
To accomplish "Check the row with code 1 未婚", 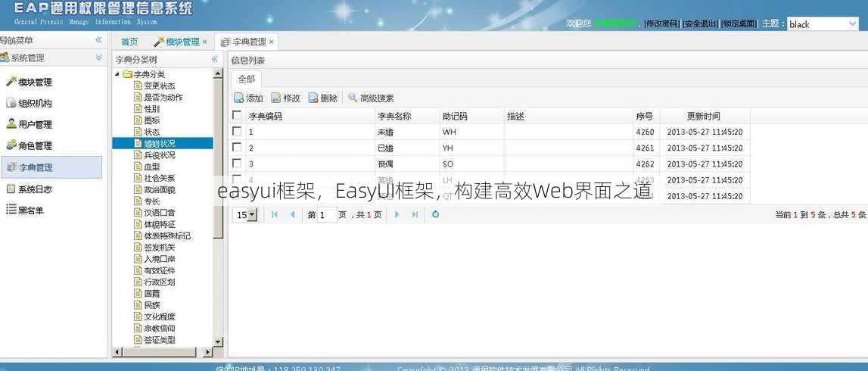I will point(237,131).
